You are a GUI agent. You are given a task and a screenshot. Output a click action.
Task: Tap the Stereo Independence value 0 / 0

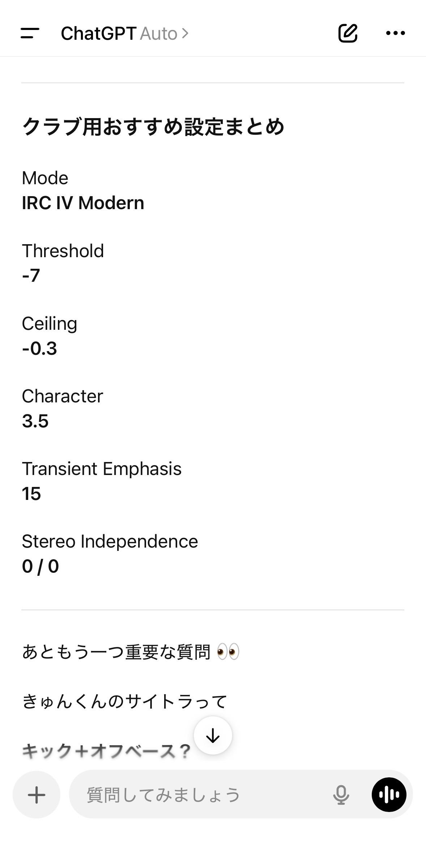point(40,566)
